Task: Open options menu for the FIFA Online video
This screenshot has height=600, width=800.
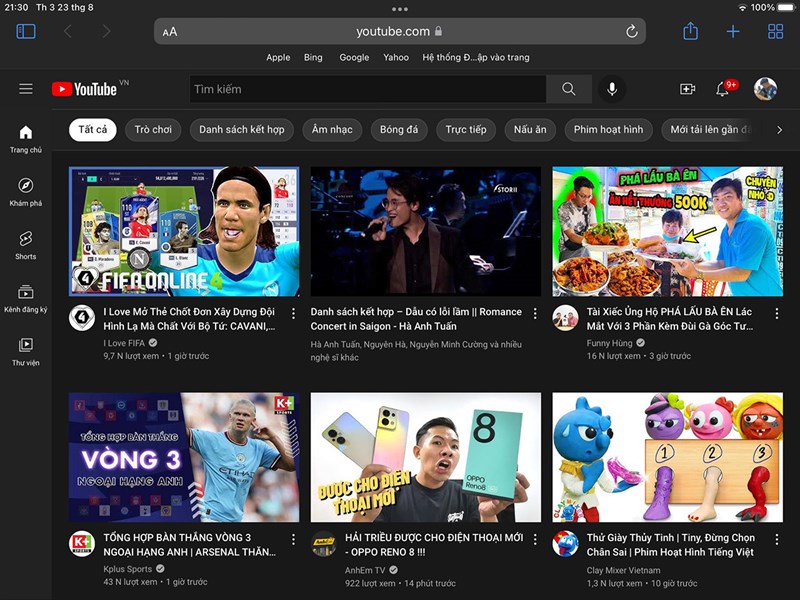Action: click(x=292, y=313)
